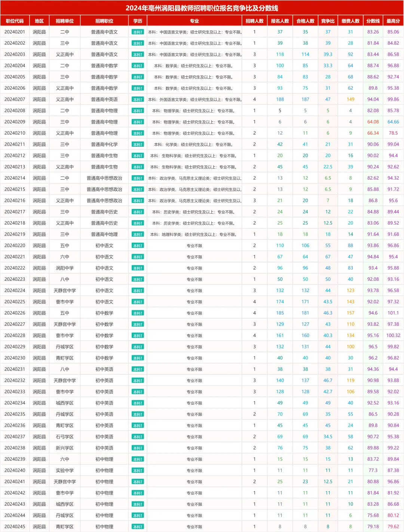Click 初中数学 in row 20240227

click(104, 324)
